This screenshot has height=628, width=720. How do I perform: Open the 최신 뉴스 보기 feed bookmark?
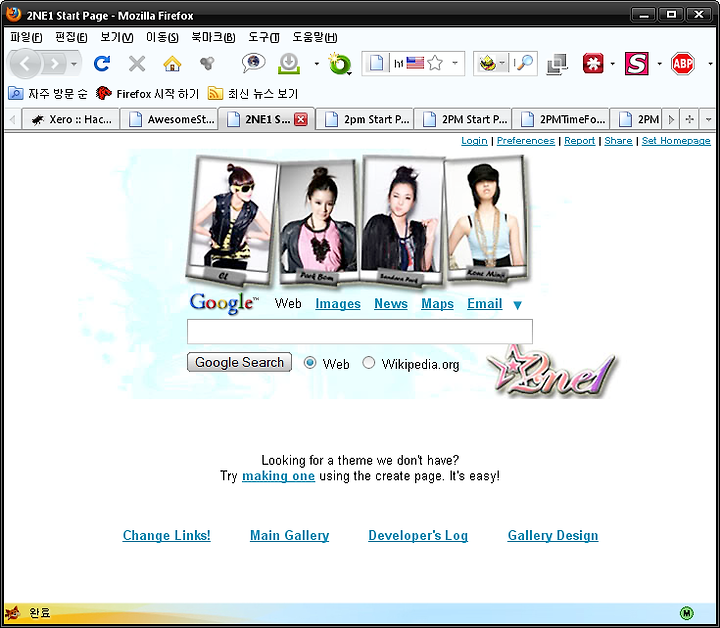pos(253,94)
